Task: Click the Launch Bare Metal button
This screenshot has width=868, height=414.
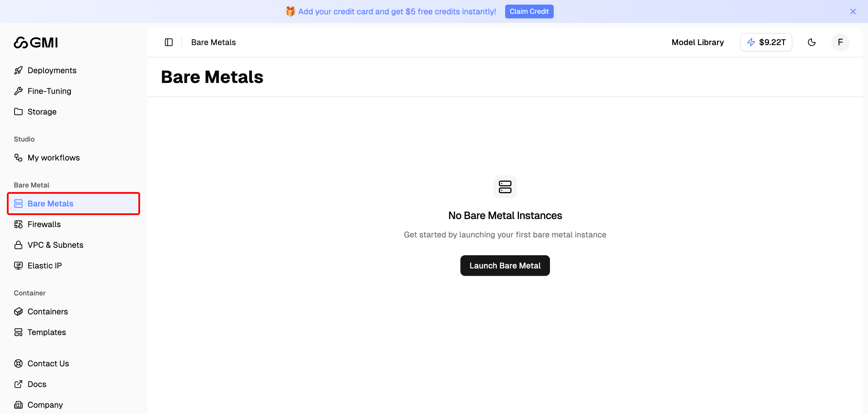Action: (x=505, y=265)
